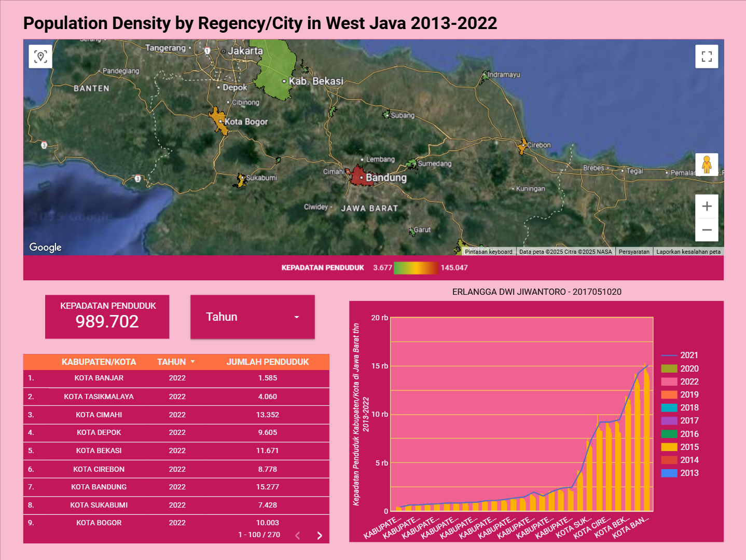
Task: Toggle 2017 legend swatch
Action: (669, 420)
